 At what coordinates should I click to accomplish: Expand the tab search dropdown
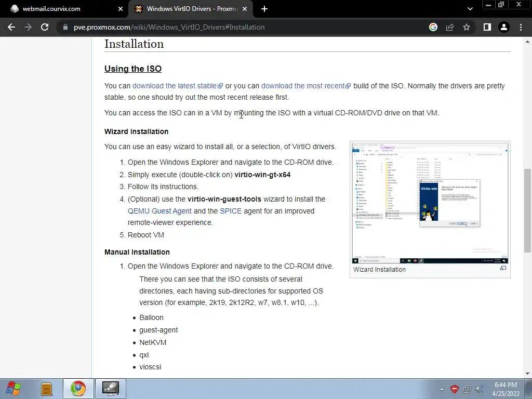(x=470, y=9)
